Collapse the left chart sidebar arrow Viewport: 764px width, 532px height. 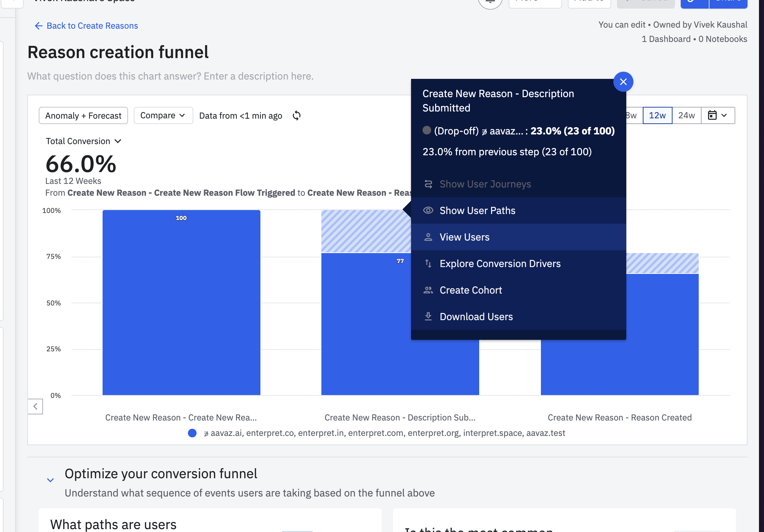(x=35, y=407)
